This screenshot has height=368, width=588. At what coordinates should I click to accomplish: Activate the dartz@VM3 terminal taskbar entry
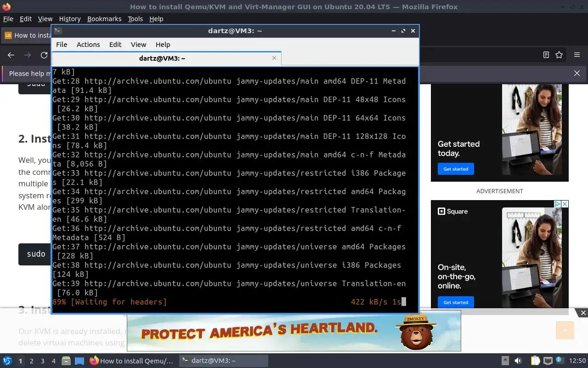(x=223, y=361)
